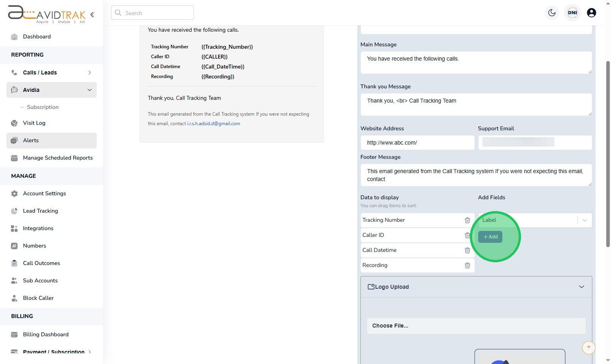This screenshot has width=611, height=364.
Task: Click the Choose File upload field
Action: (x=476, y=326)
